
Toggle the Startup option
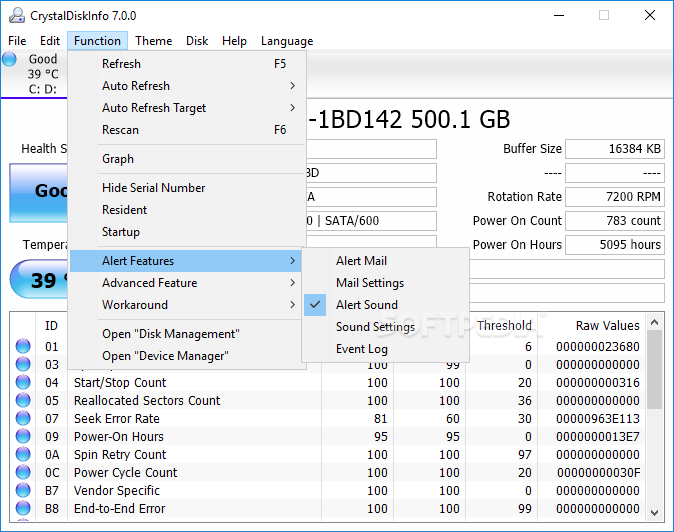(x=187, y=232)
